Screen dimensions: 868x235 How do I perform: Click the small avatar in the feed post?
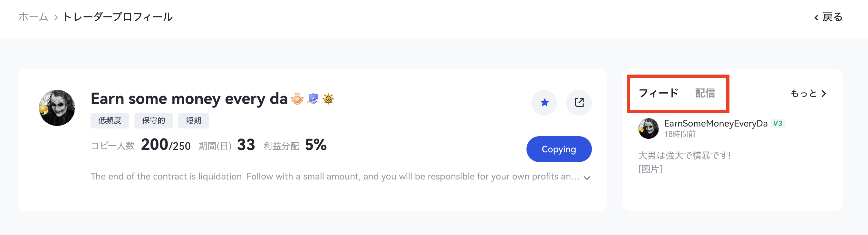[x=648, y=128]
